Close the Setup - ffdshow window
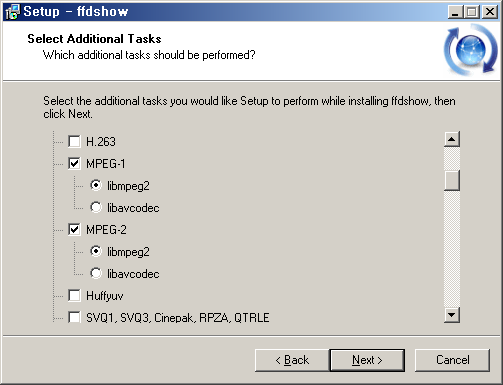 [490, 12]
